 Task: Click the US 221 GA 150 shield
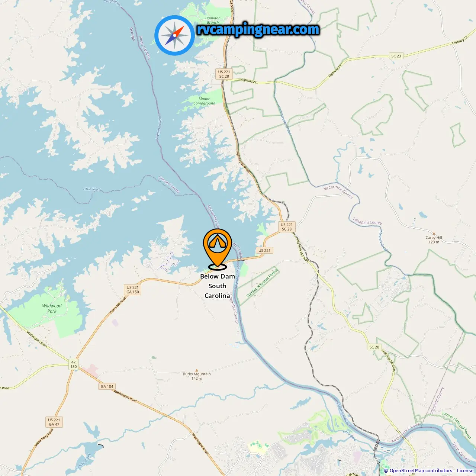coord(133,290)
